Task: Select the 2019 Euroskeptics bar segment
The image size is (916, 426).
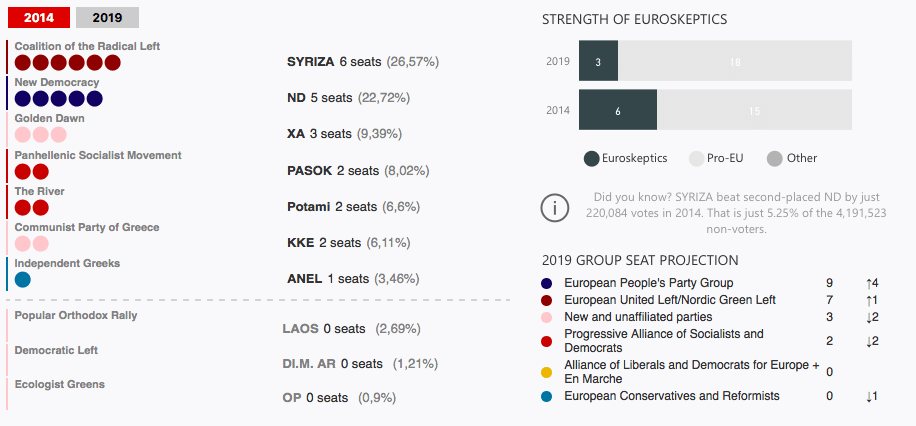Action: point(598,61)
